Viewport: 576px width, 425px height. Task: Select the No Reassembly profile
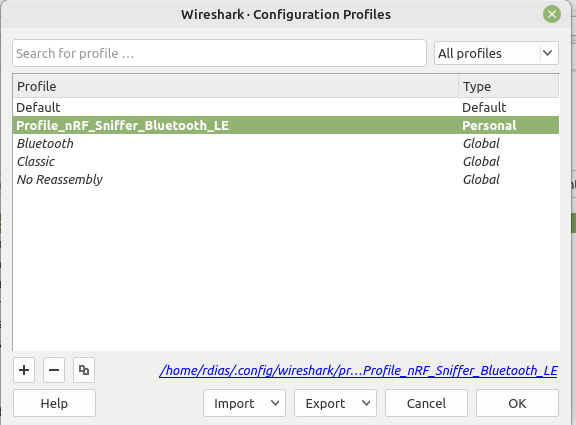point(286,179)
